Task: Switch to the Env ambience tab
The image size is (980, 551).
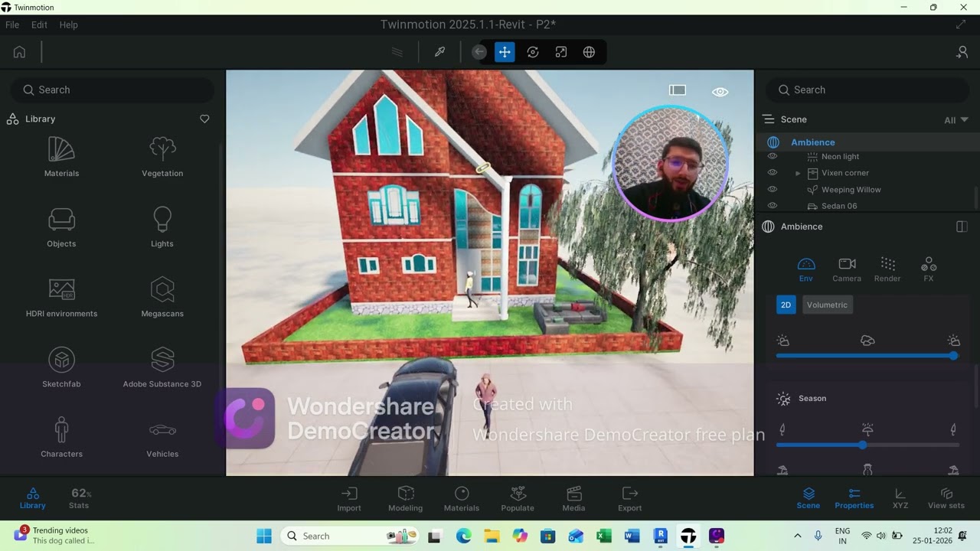Action: (806, 269)
